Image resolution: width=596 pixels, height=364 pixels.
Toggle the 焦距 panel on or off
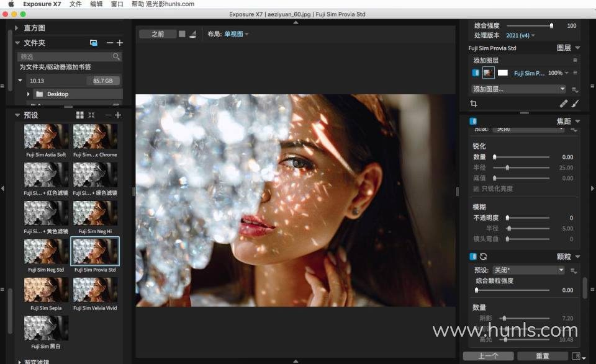coord(473,121)
